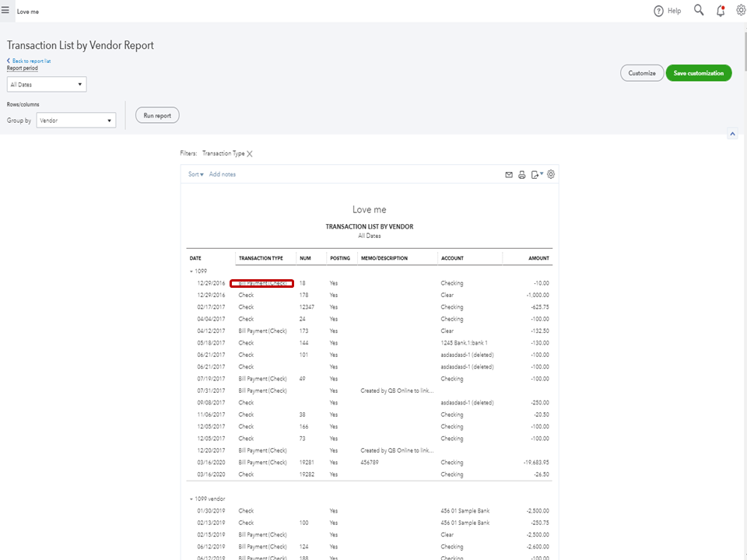Open report settings gear in the toolbar
Screen dimensions: 747x560
pos(551,174)
